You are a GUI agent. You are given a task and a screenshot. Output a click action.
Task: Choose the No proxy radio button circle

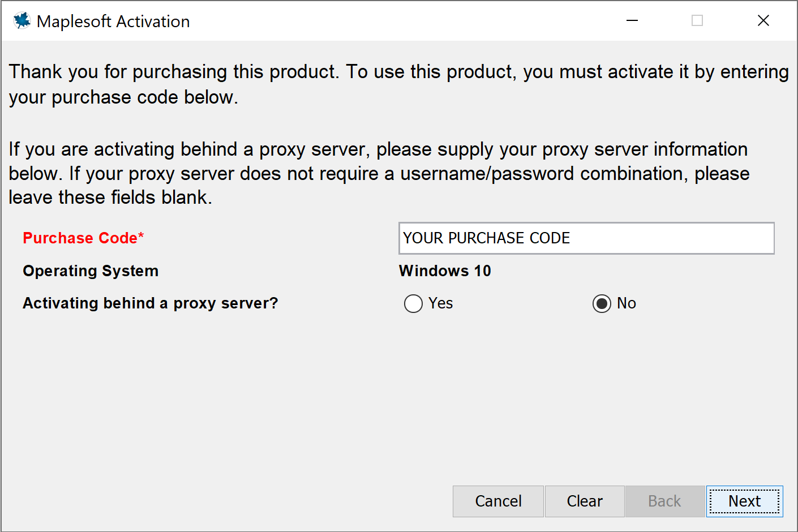[602, 304]
